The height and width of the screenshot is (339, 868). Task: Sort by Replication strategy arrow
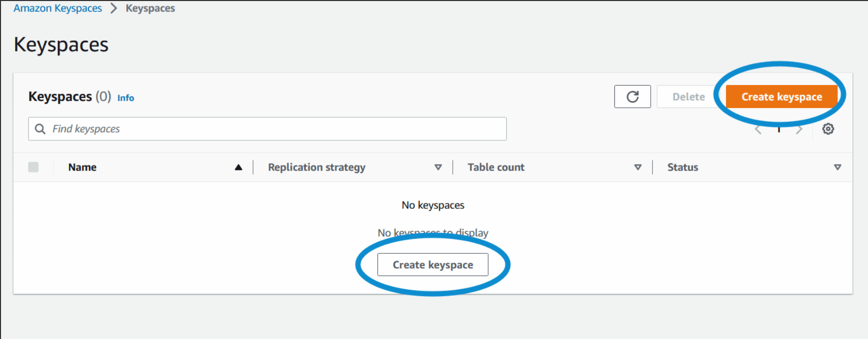click(438, 167)
